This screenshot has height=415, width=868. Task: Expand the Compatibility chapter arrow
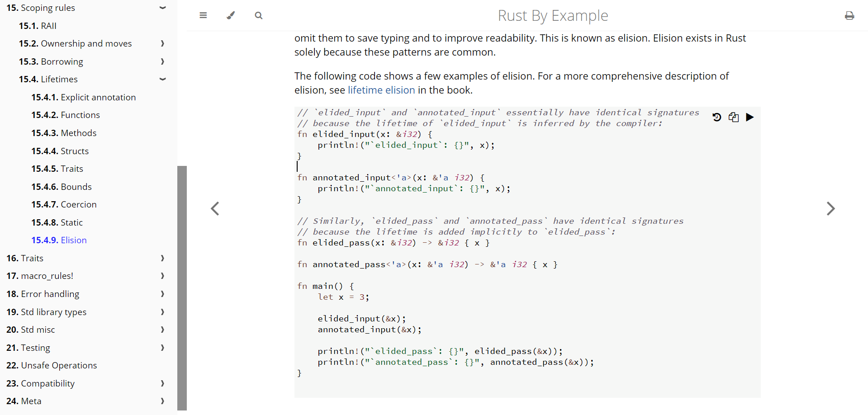click(x=162, y=383)
